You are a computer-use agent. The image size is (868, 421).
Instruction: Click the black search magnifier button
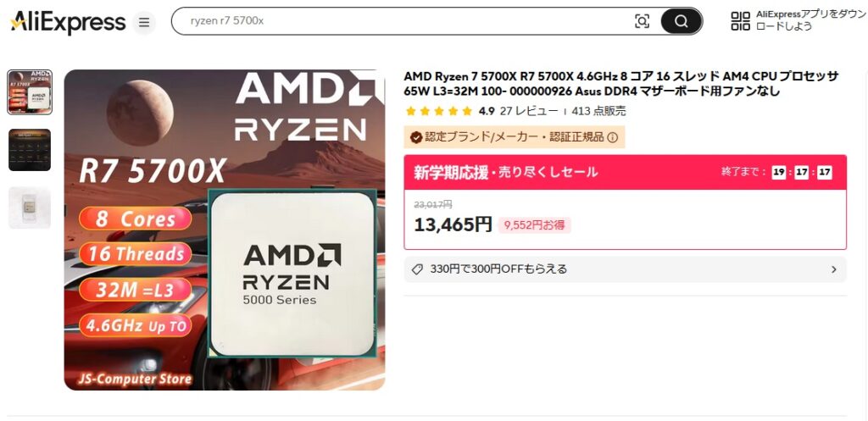pos(682,21)
